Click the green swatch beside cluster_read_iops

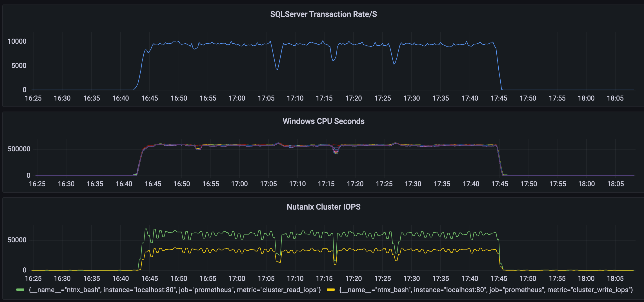pyautogui.click(x=20, y=289)
